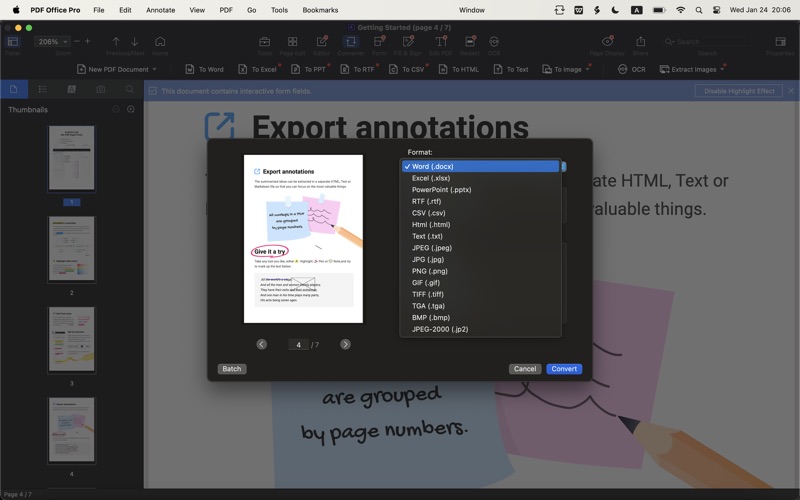
Task: Choose RTF (.rtf) from format list
Action: (480, 201)
